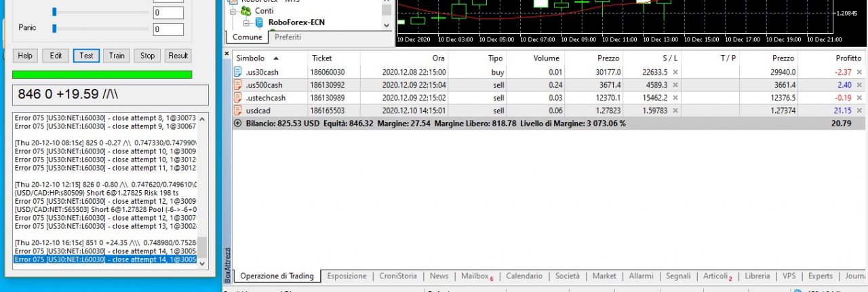Image resolution: width=868 pixels, height=292 pixels.
Task: Remove stop loss on .us500cash order
Action: [x=675, y=85]
